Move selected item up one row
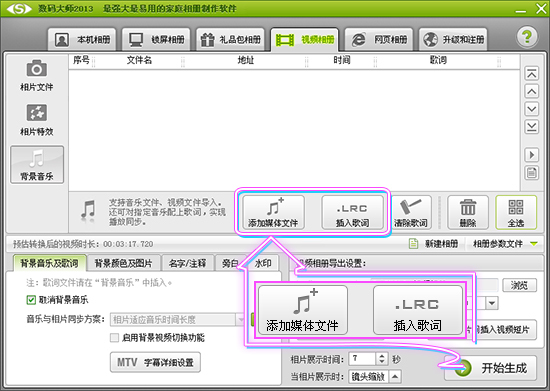Screen dimensions: 550x391 point(531,92)
